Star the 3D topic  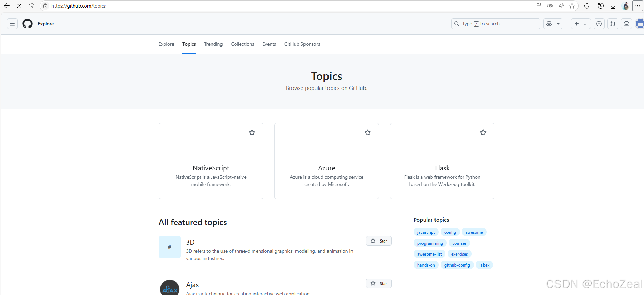point(379,241)
